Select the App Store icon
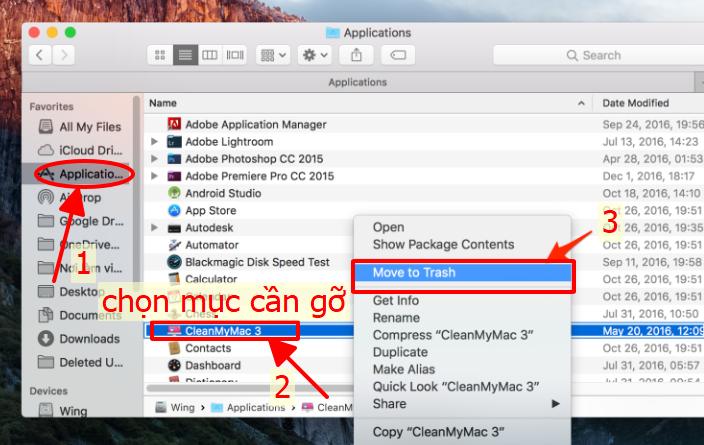The height and width of the screenshot is (445, 704). tap(174, 210)
